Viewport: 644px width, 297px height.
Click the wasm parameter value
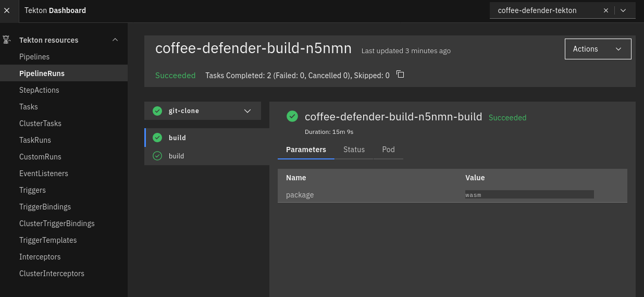(x=529, y=194)
